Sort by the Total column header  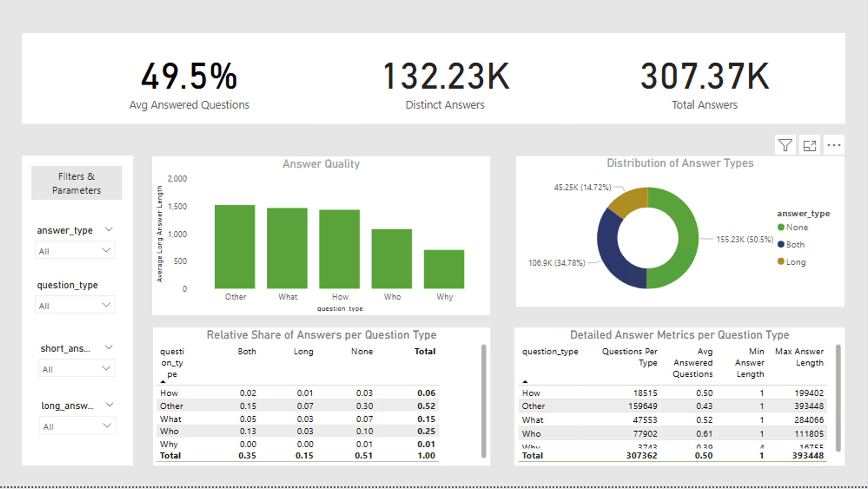[424, 351]
